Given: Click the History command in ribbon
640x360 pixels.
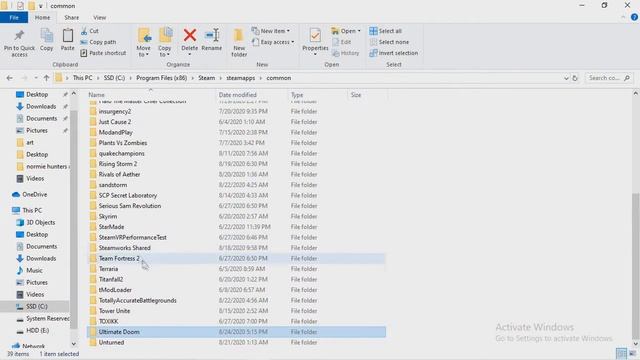Looking at the screenshot, I should click(x=345, y=53).
